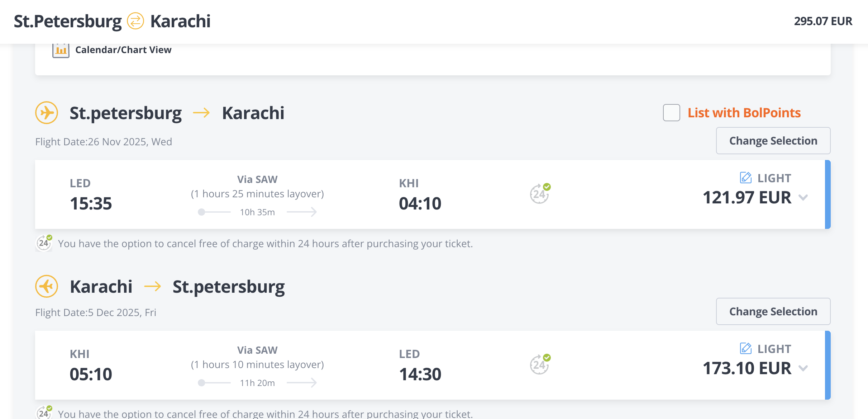Click the 24-hour cancellation icon on return flight card
Image resolution: width=868 pixels, height=419 pixels.
point(540,364)
